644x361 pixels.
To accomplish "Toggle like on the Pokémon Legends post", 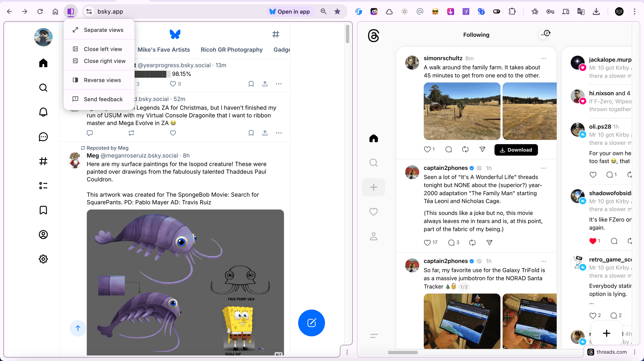I will (x=173, y=133).
